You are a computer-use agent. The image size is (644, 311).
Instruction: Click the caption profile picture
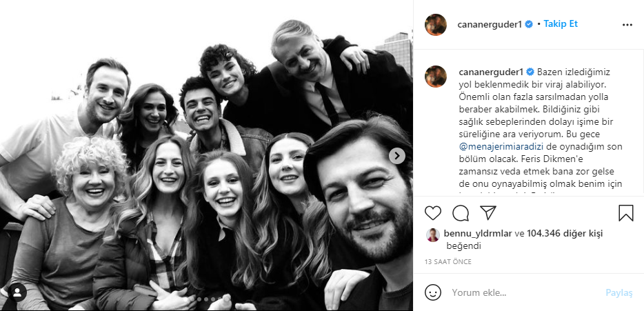pos(436,77)
